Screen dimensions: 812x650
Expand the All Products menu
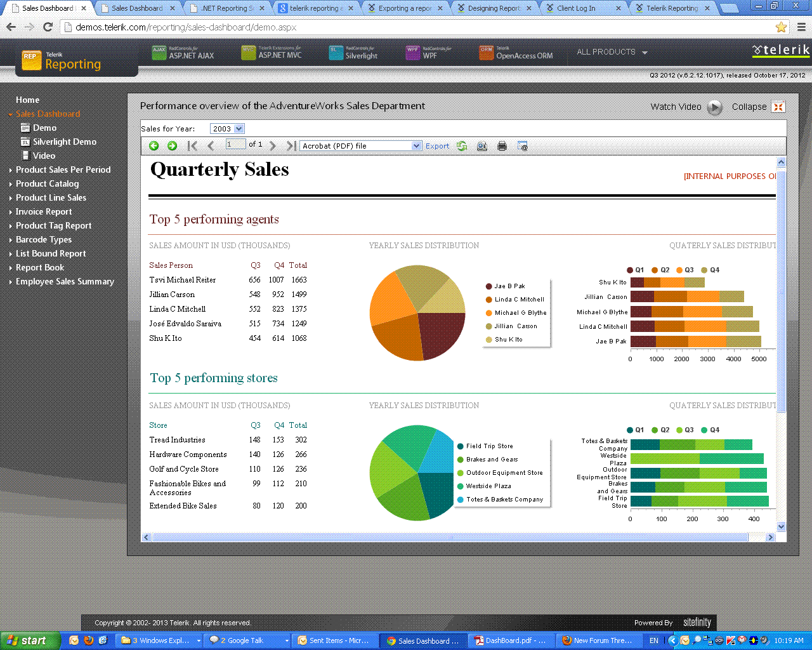pos(612,52)
